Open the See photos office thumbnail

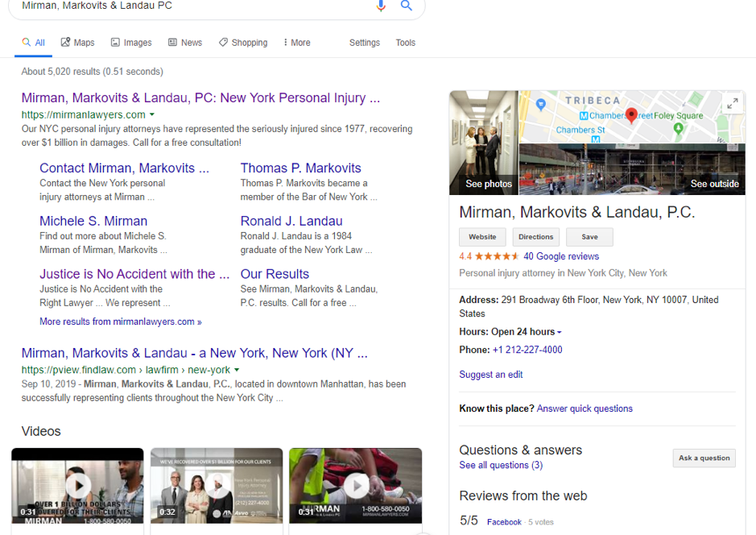click(484, 143)
